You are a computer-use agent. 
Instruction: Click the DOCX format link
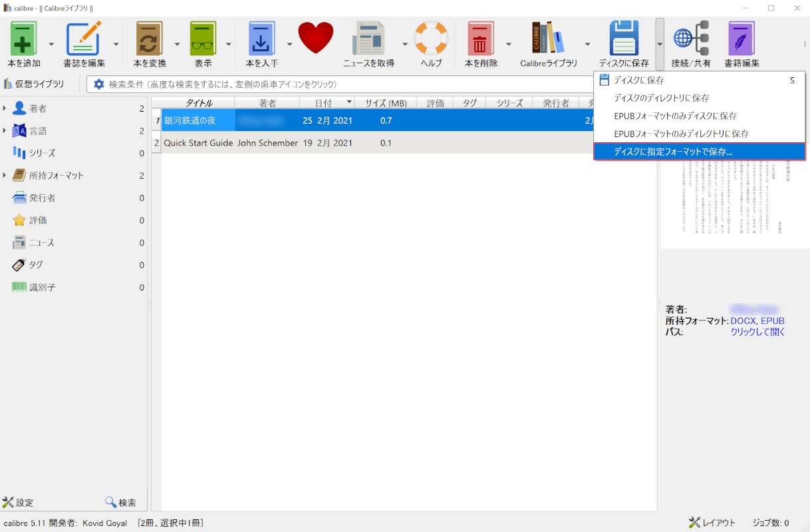coord(743,321)
